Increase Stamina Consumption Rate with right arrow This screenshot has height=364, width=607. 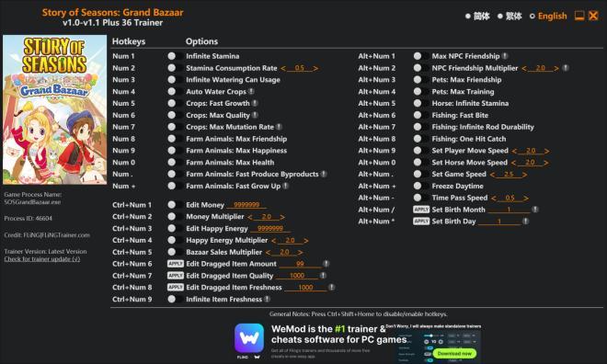coord(315,68)
